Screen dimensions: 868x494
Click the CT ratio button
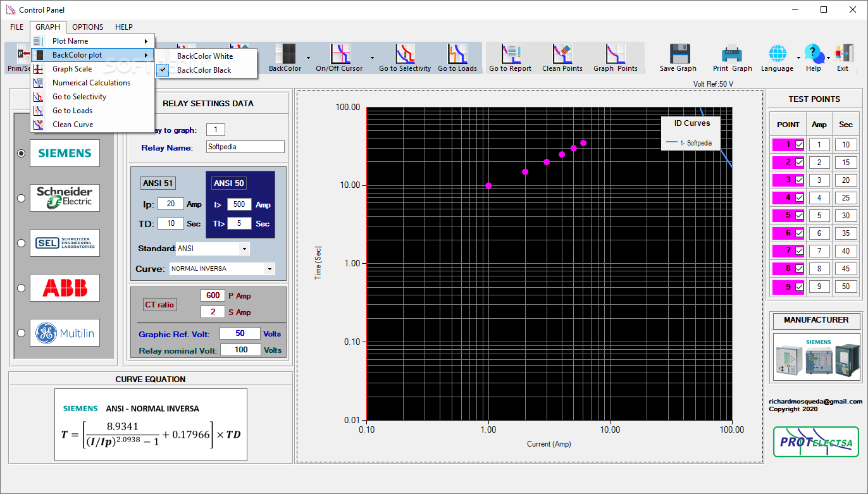pos(159,305)
